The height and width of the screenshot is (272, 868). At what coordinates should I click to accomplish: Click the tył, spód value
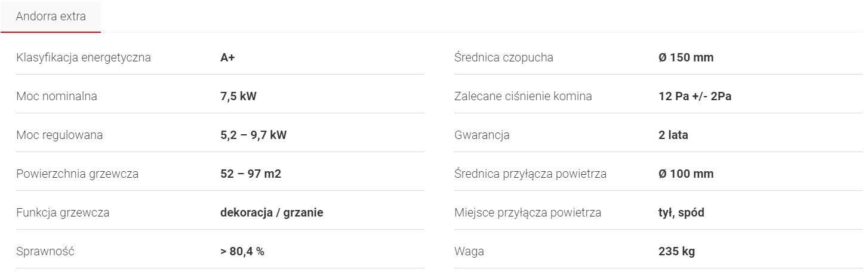(x=681, y=212)
